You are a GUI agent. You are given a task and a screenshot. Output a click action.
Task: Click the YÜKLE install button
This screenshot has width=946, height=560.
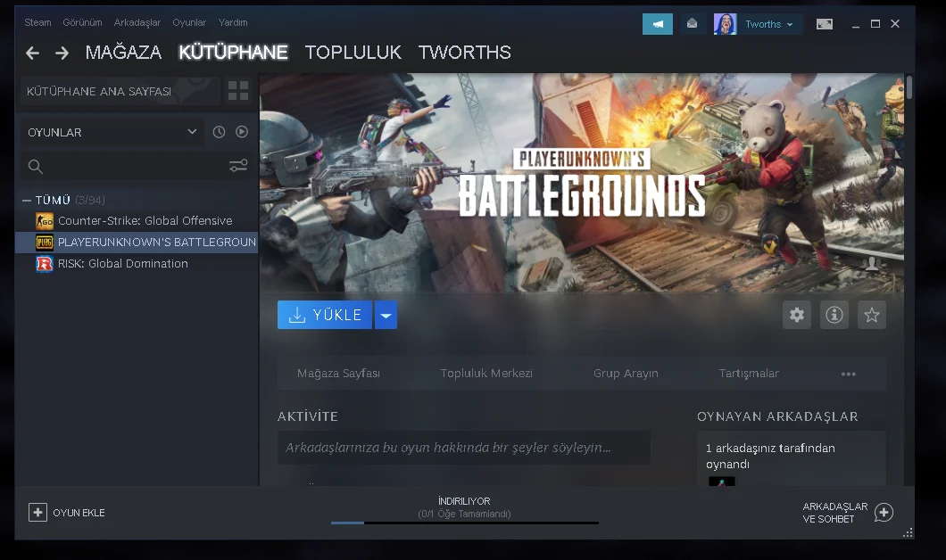[x=325, y=315]
